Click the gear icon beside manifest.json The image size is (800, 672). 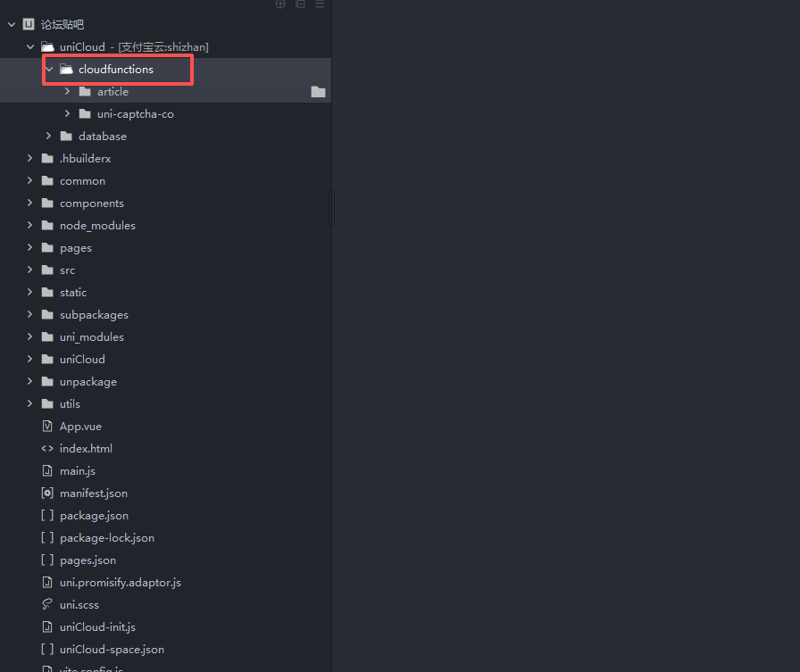click(x=47, y=493)
